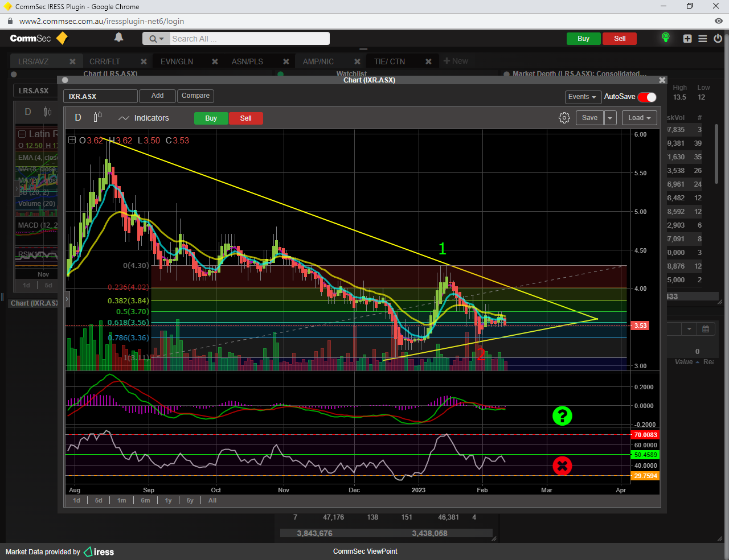Add a new workspace tab
Image resolution: width=729 pixels, height=560 pixels.
click(456, 61)
